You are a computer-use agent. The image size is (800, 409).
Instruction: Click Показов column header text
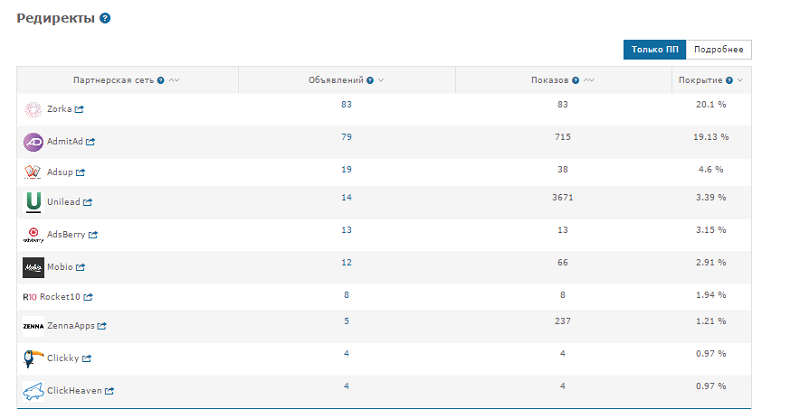click(549, 80)
